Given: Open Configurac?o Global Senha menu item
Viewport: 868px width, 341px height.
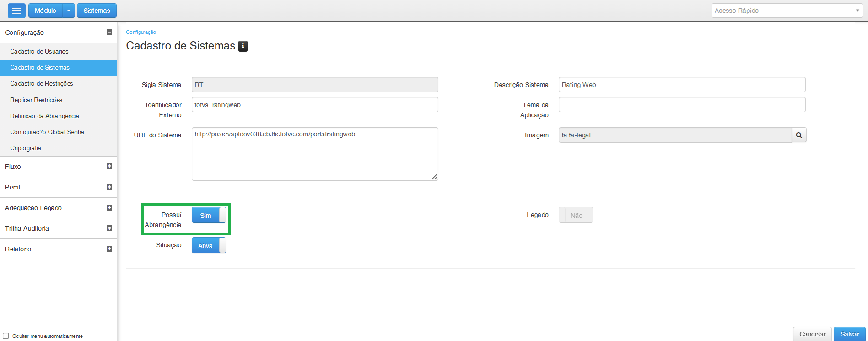Looking at the screenshot, I should [x=59, y=132].
